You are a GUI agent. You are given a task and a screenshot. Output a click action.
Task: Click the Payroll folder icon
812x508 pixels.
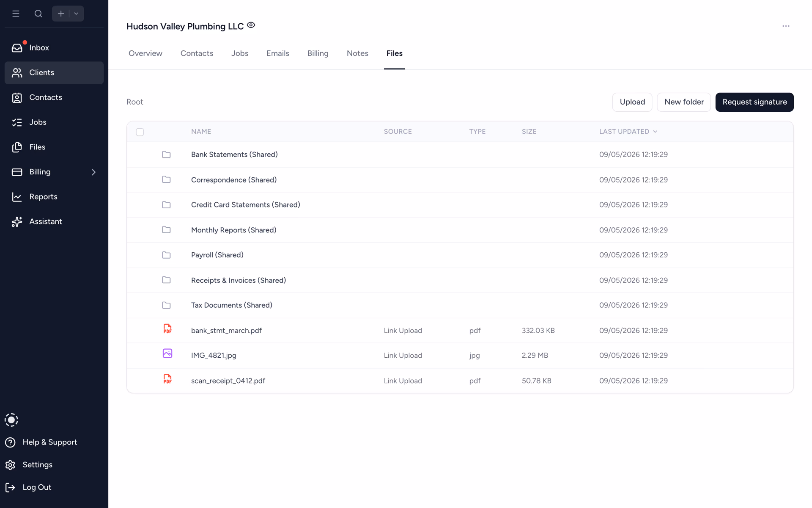point(167,255)
